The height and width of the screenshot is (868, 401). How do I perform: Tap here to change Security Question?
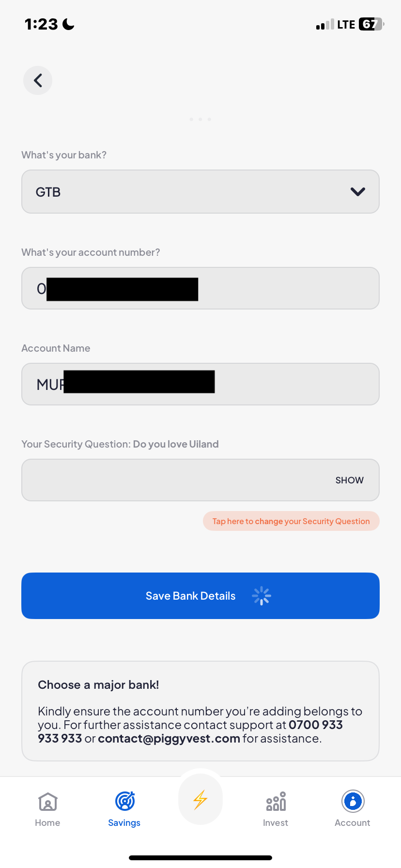coord(291,521)
